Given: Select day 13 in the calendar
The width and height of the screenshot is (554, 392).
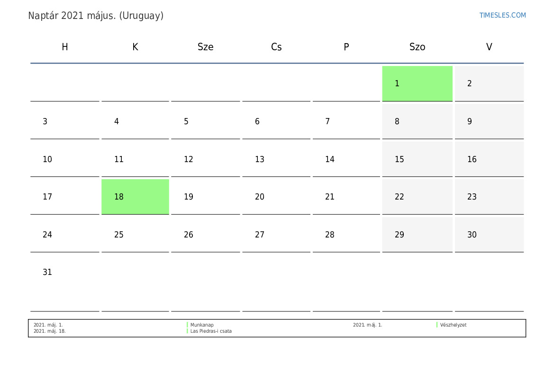Looking at the screenshot, I should coord(276,159).
